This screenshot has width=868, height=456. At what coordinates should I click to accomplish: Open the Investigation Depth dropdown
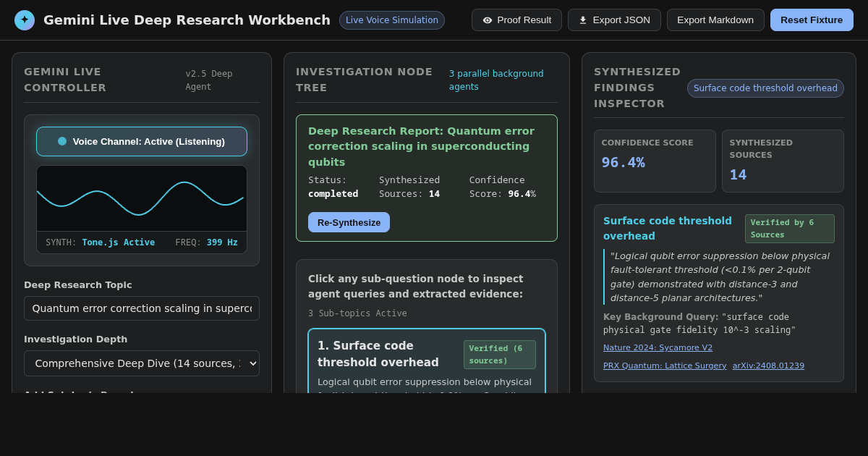[142, 363]
